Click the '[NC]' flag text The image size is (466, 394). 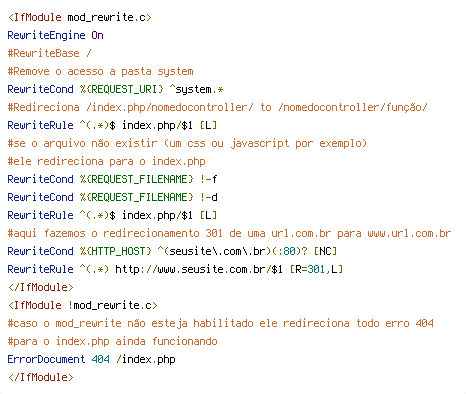[x=325, y=251]
